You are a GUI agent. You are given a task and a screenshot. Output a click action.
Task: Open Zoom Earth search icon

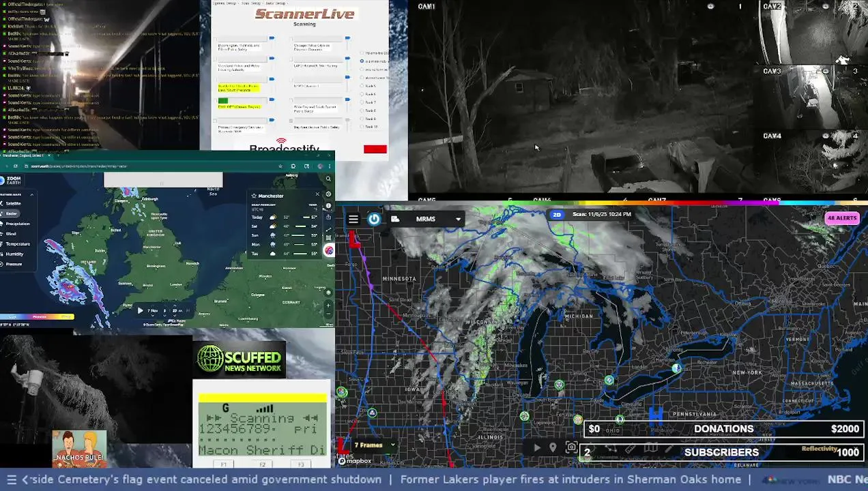click(328, 179)
